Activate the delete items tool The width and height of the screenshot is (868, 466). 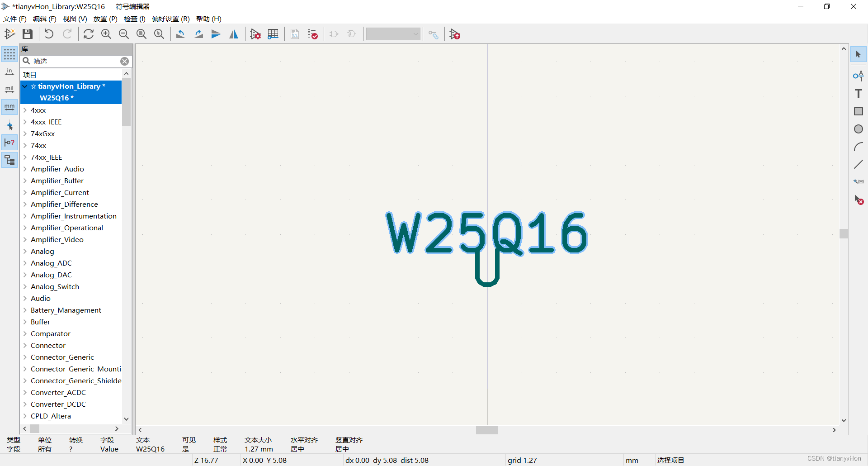(x=858, y=200)
